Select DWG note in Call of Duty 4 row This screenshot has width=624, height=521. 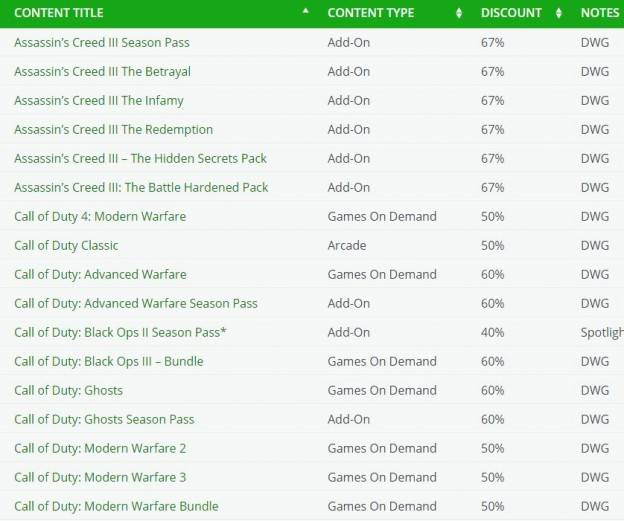[595, 217]
